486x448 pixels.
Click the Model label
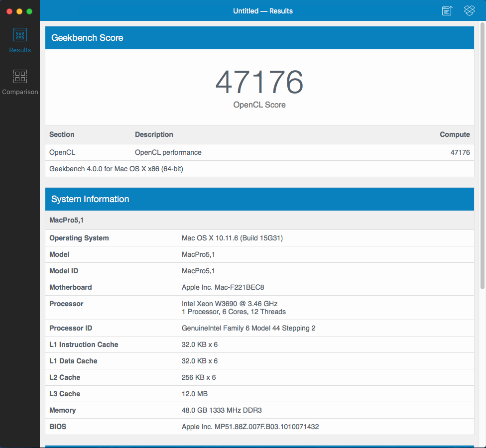pos(59,254)
